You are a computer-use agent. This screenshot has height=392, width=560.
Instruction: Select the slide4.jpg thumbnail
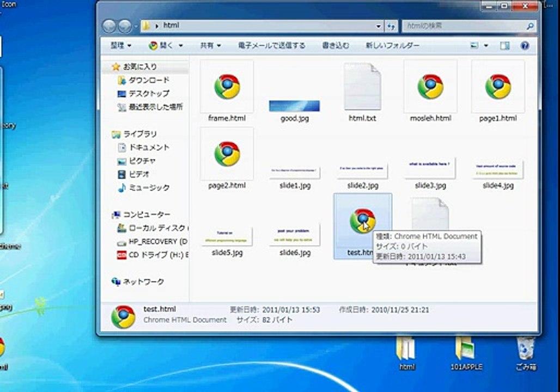pyautogui.click(x=498, y=169)
